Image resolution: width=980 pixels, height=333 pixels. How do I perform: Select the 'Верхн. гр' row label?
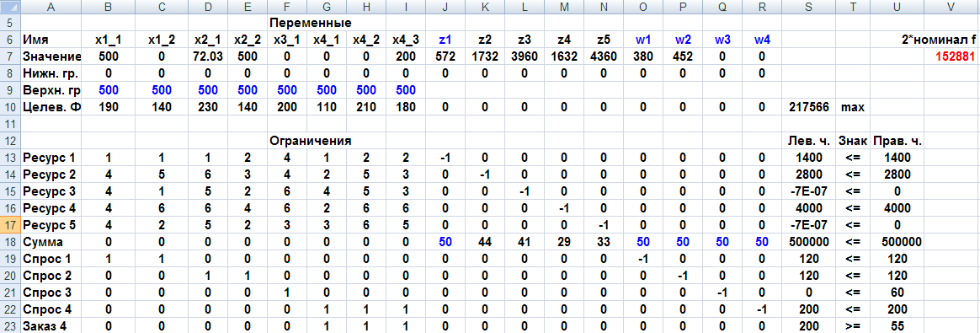50,90
